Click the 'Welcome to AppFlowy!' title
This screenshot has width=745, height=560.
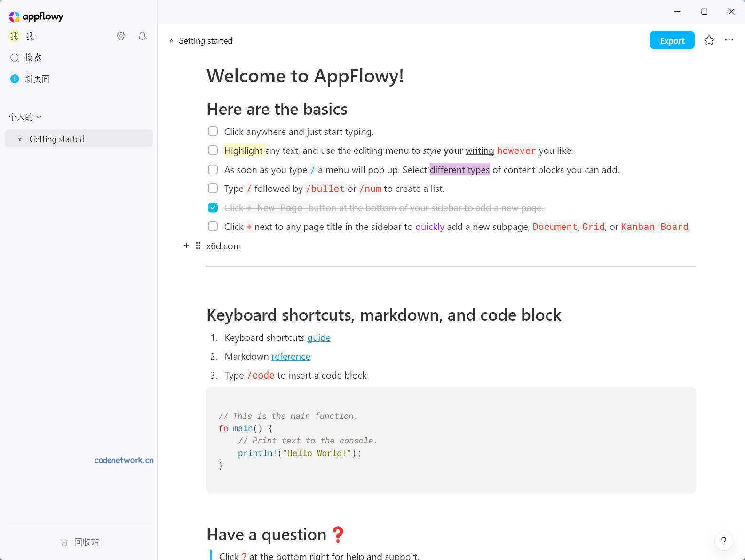pyautogui.click(x=305, y=76)
